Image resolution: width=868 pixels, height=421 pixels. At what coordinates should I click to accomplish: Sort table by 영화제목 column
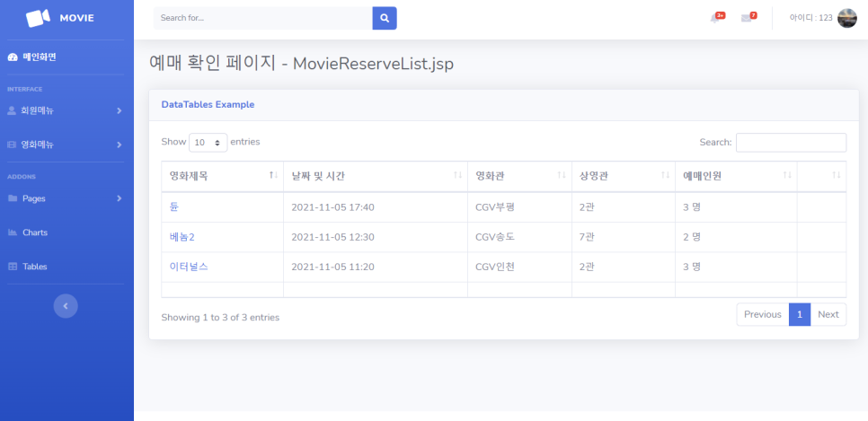(x=222, y=176)
